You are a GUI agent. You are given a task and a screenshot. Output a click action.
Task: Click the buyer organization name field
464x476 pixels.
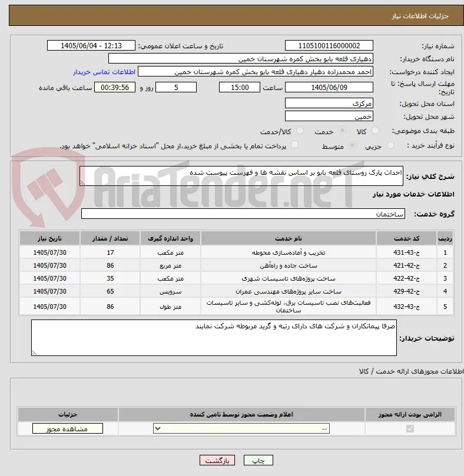click(x=241, y=59)
